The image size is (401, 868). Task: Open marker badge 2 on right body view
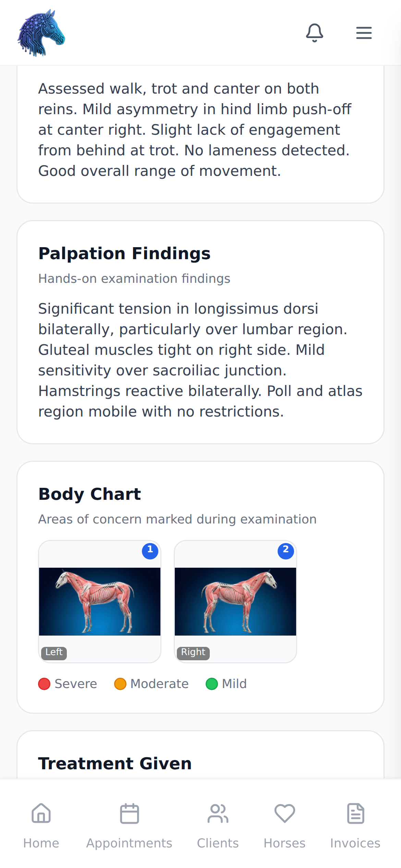click(285, 551)
